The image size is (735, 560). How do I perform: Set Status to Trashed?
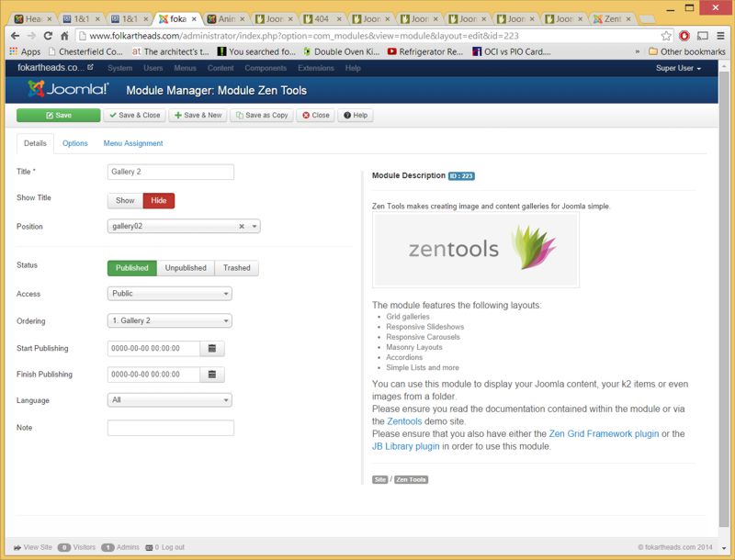point(237,268)
